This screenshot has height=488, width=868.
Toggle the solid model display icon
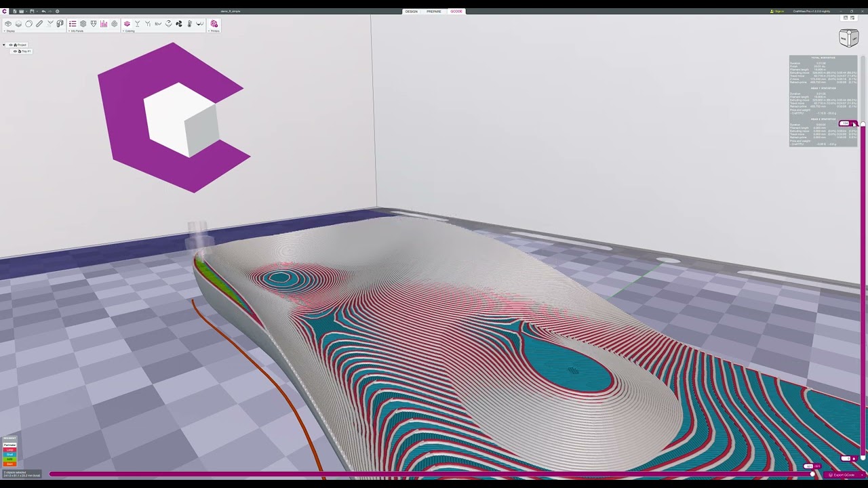tap(18, 24)
